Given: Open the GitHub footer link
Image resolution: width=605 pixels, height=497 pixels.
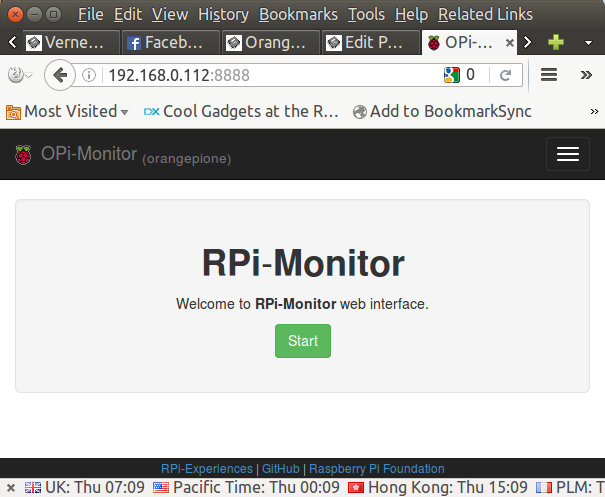Looking at the screenshot, I should (x=281, y=469).
